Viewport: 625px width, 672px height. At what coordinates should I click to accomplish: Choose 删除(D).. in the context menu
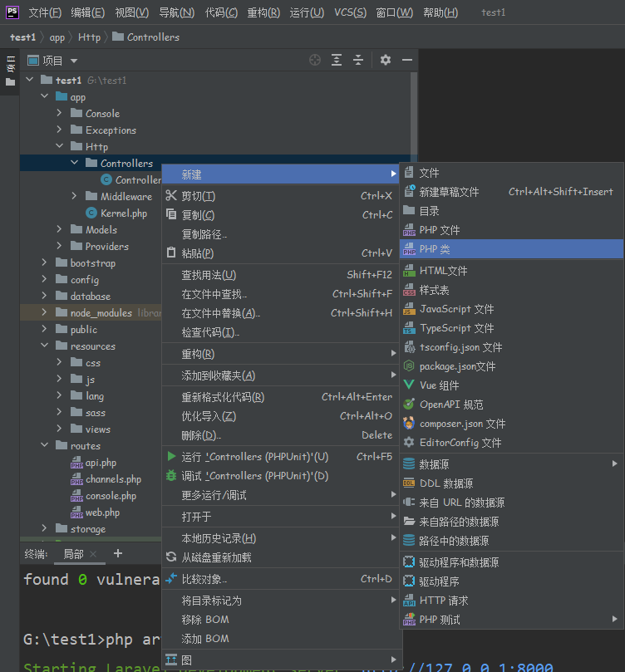tap(281, 435)
